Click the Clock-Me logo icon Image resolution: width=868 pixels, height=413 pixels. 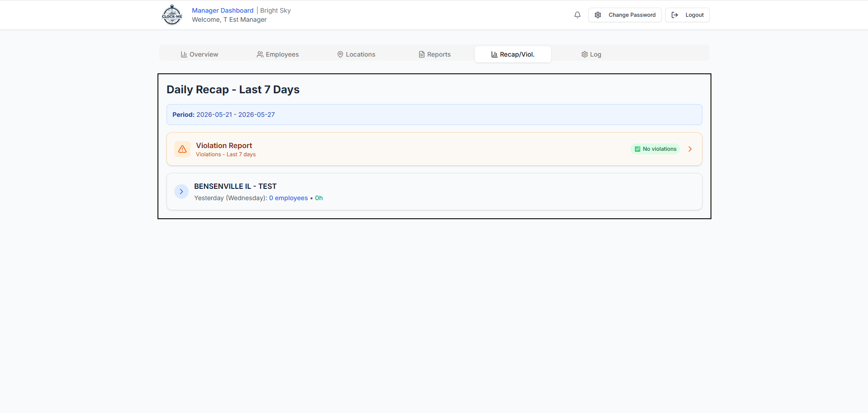[172, 15]
